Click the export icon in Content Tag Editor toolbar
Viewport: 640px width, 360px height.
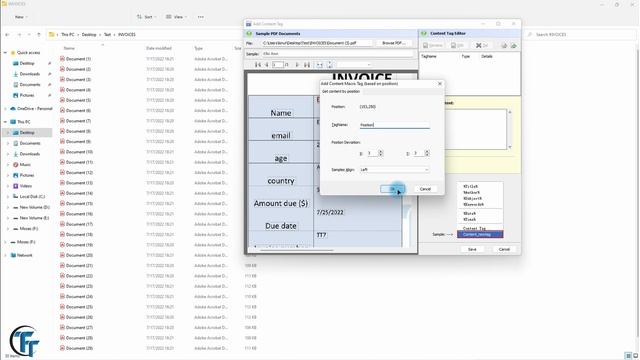tap(513, 45)
